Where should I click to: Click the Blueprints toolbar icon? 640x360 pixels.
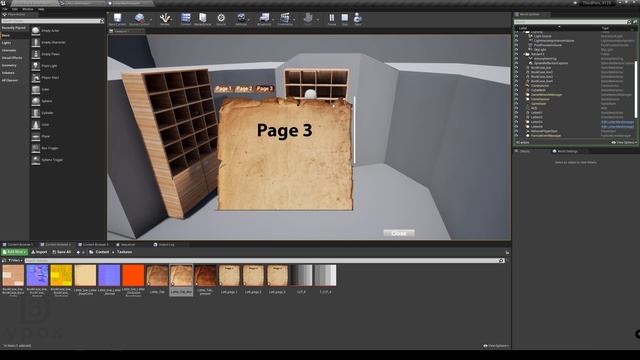(x=264, y=18)
